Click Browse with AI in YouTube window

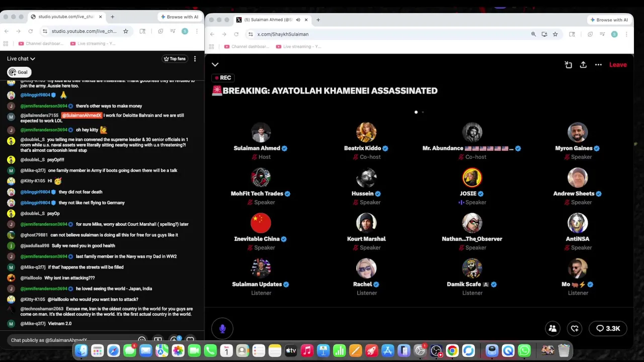(x=179, y=17)
